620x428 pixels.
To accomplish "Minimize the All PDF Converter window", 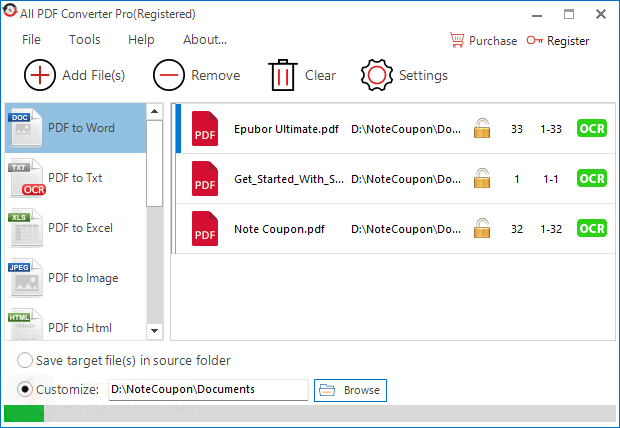I will click(x=537, y=15).
